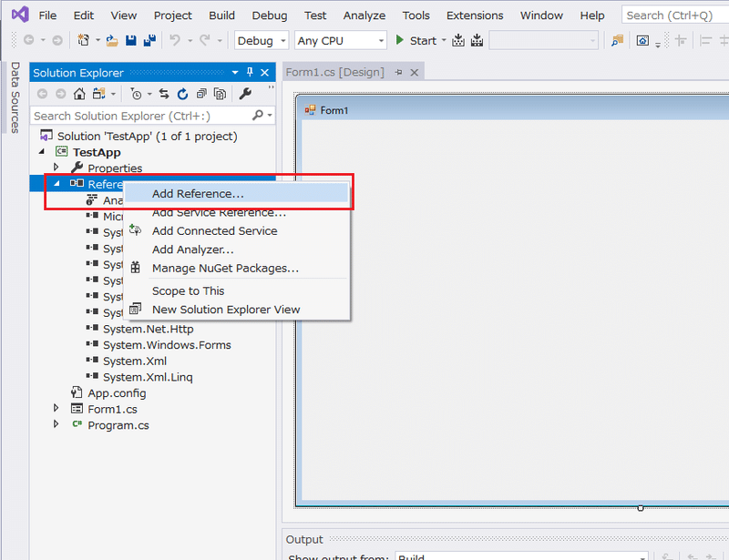Select System.Net.Http reference
The image size is (729, 560).
(x=149, y=329)
